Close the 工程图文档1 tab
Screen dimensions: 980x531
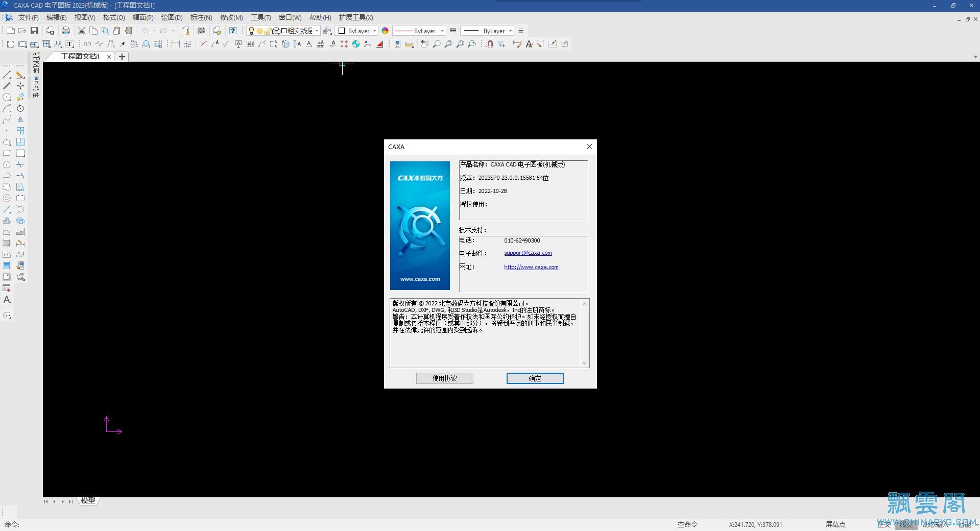tap(109, 57)
